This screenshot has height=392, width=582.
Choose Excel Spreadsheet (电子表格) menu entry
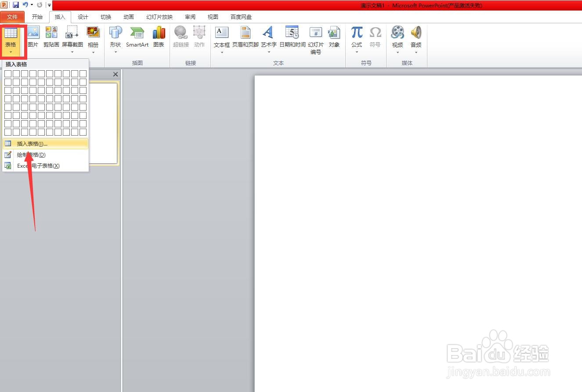(45, 165)
